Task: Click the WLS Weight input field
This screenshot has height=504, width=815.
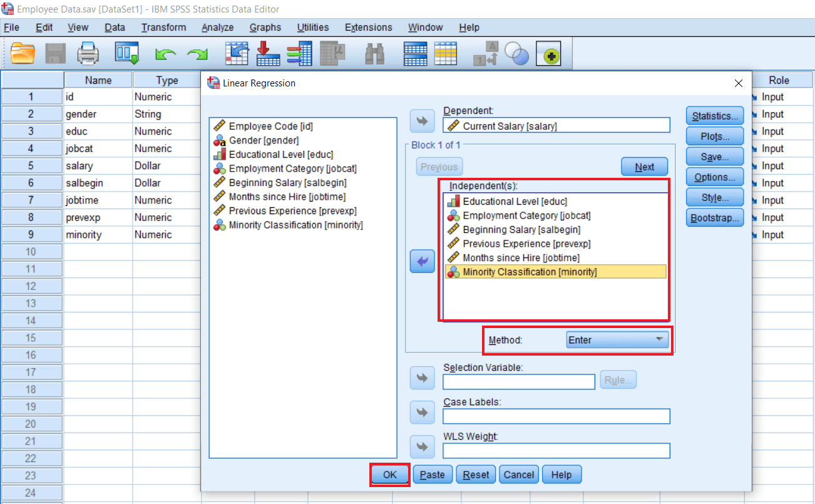Action: pyautogui.click(x=556, y=451)
